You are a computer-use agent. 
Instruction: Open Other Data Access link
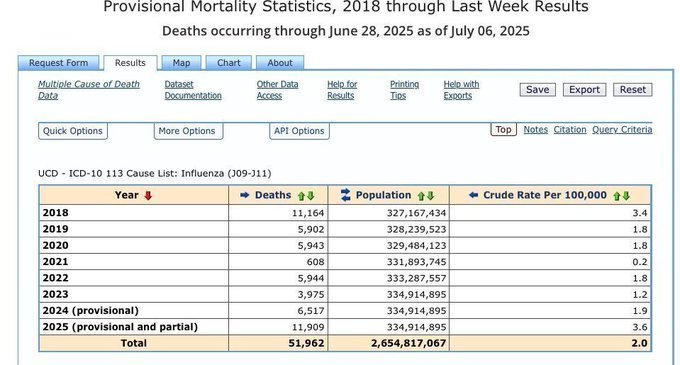pos(277,90)
